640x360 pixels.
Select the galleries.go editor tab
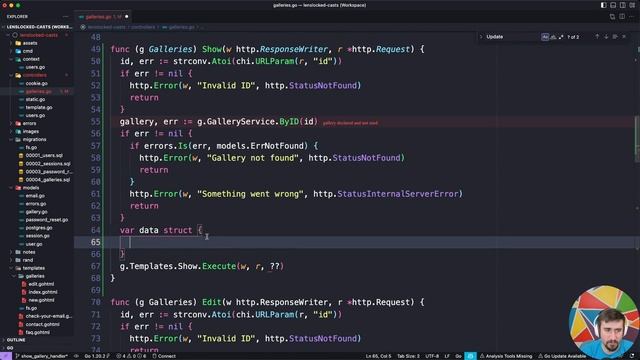tap(102, 17)
